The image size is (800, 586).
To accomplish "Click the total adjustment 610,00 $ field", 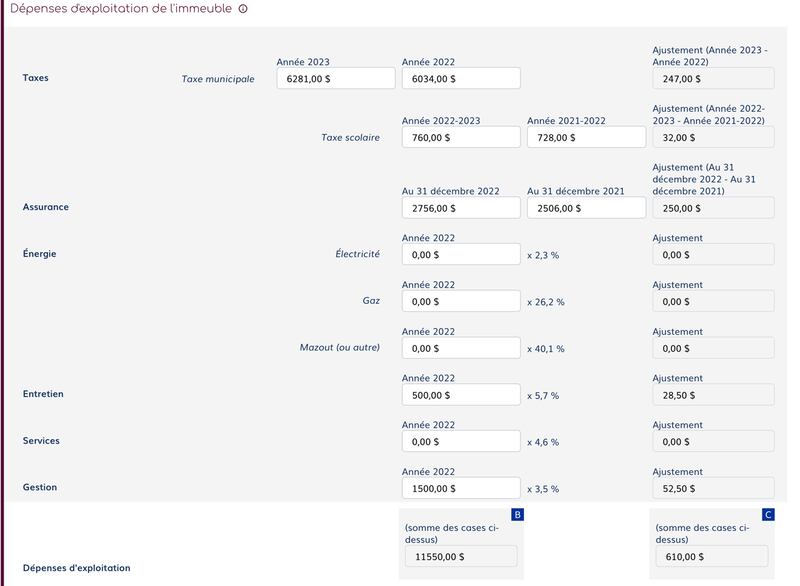I will (x=711, y=556).
